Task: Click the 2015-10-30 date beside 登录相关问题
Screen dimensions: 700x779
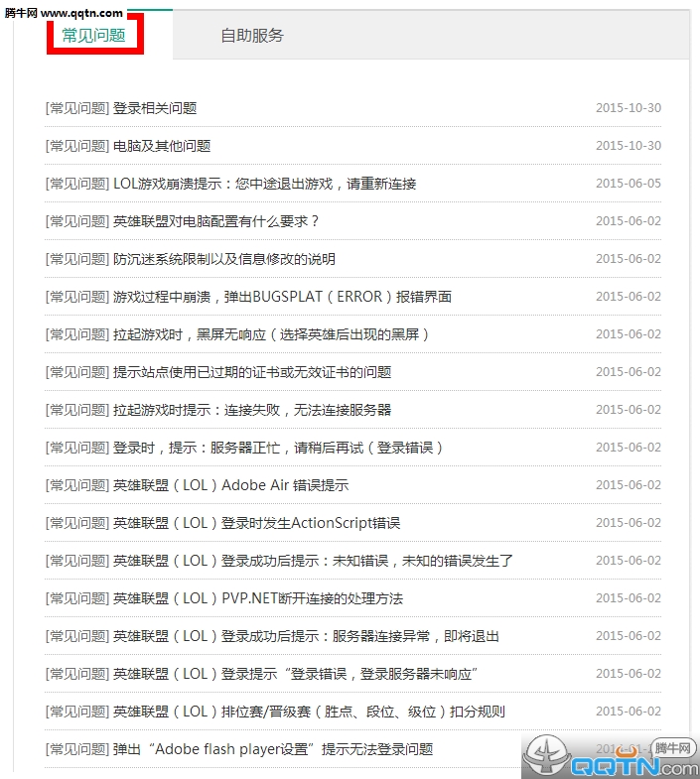Action: 629,108
